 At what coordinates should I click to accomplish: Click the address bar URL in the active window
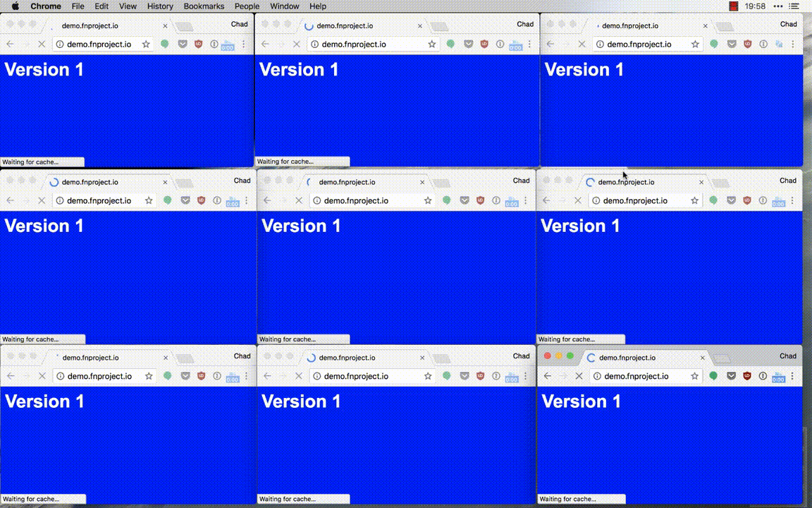[x=636, y=376]
